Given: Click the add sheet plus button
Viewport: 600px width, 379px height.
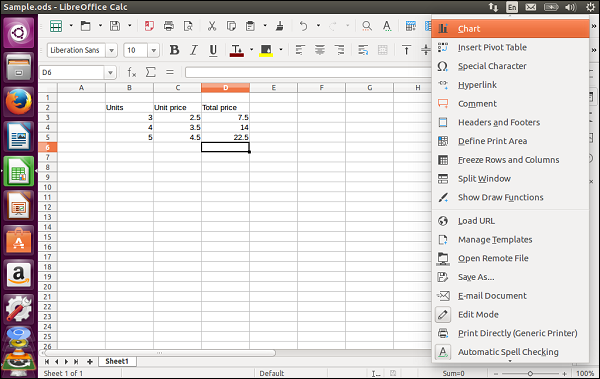Looking at the screenshot, I should (90, 362).
